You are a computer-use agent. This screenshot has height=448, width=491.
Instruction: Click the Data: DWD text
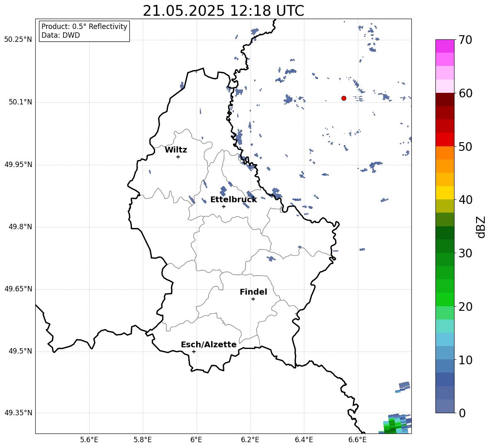pyautogui.click(x=61, y=35)
